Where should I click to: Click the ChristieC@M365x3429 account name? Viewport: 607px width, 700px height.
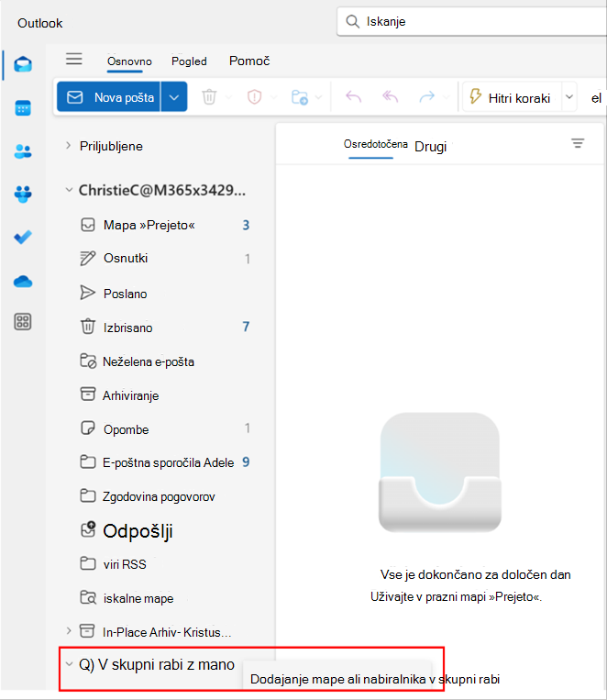[162, 190]
